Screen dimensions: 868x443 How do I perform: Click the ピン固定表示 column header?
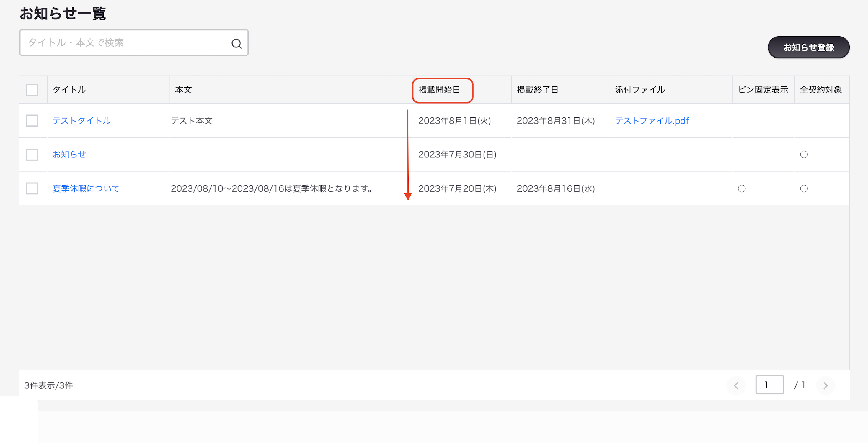point(763,90)
